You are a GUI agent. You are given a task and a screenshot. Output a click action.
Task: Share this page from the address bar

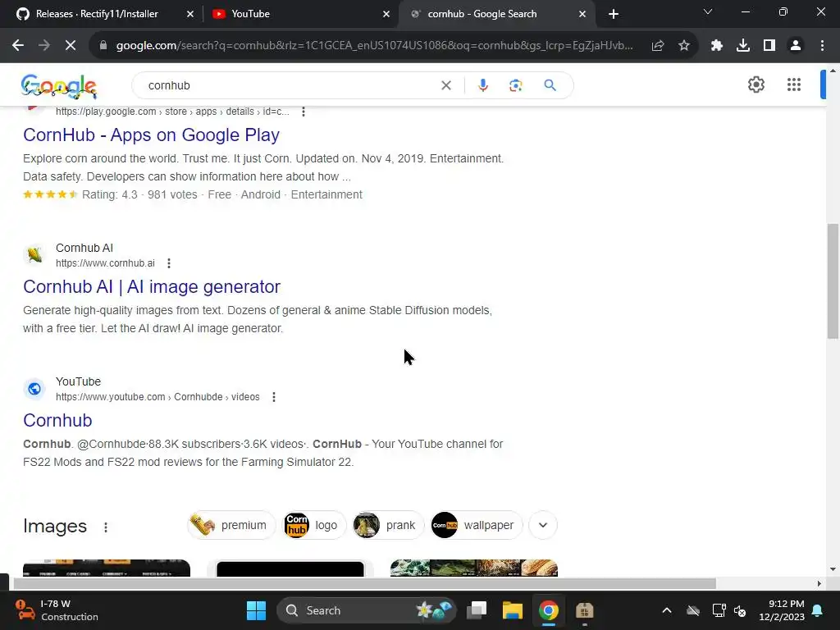(658, 46)
